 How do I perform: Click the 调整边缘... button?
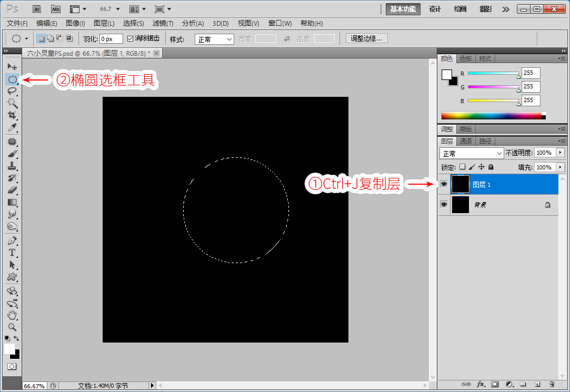pyautogui.click(x=366, y=38)
